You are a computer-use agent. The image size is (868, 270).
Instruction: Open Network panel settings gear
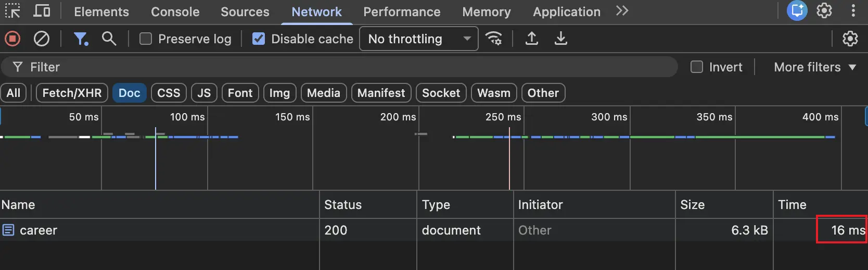pos(850,39)
